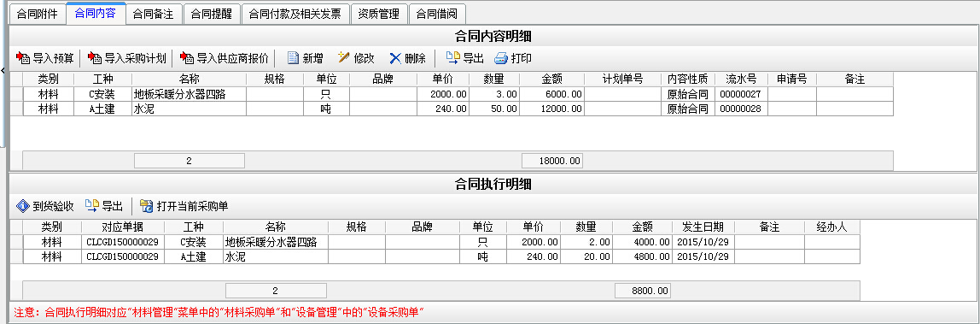Viewport: 980px width, 324px height.
Task: Click the 金额 column header
Action: coord(552,80)
